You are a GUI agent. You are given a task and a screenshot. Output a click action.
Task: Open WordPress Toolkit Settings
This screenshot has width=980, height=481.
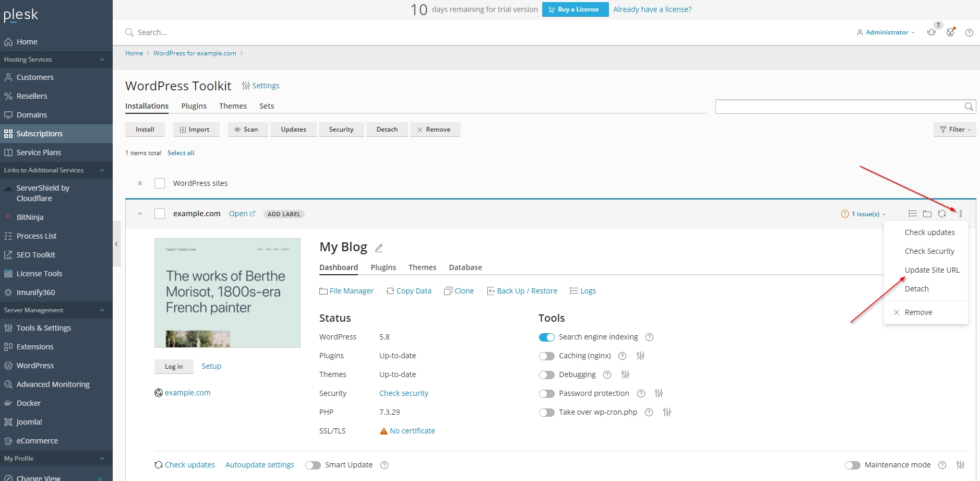(261, 86)
